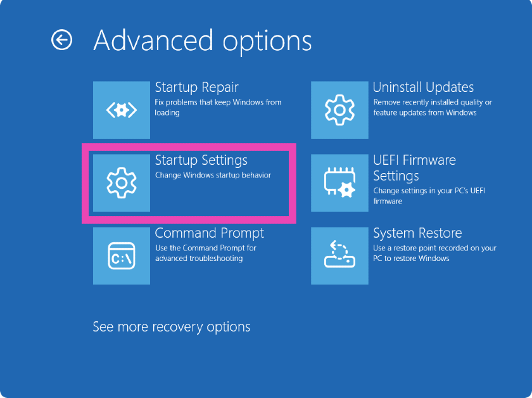The height and width of the screenshot is (398, 532).
Task: Click "Remove recently installed quality or feature updates"
Action: tap(432, 107)
